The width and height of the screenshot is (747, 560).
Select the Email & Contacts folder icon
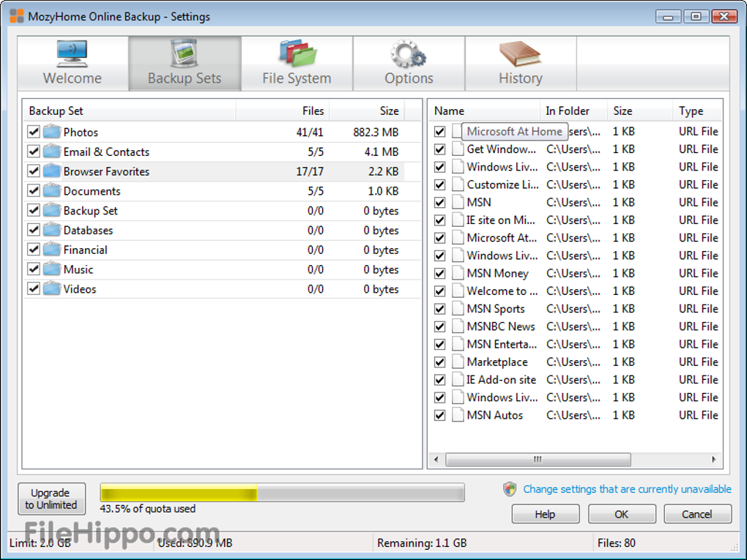click(x=52, y=152)
